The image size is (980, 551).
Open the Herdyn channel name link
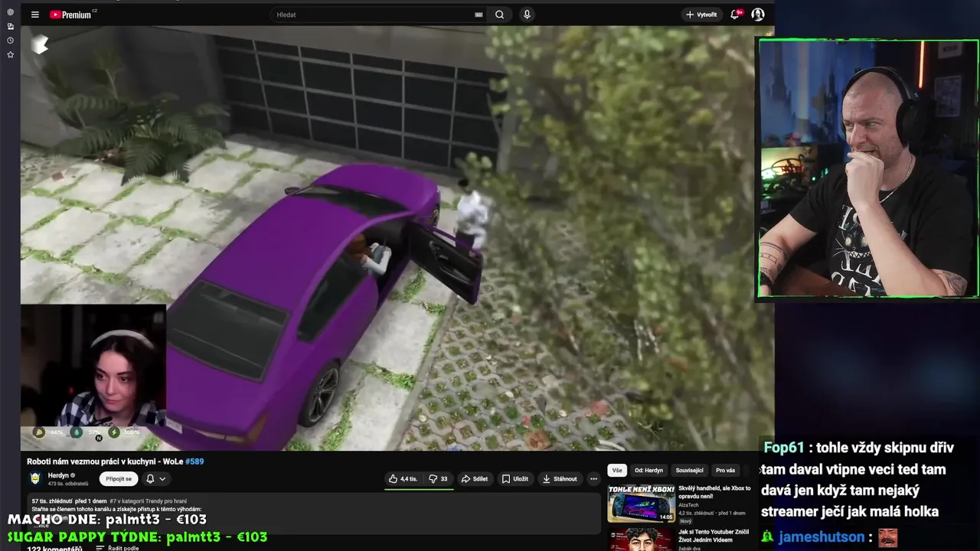coord(58,475)
